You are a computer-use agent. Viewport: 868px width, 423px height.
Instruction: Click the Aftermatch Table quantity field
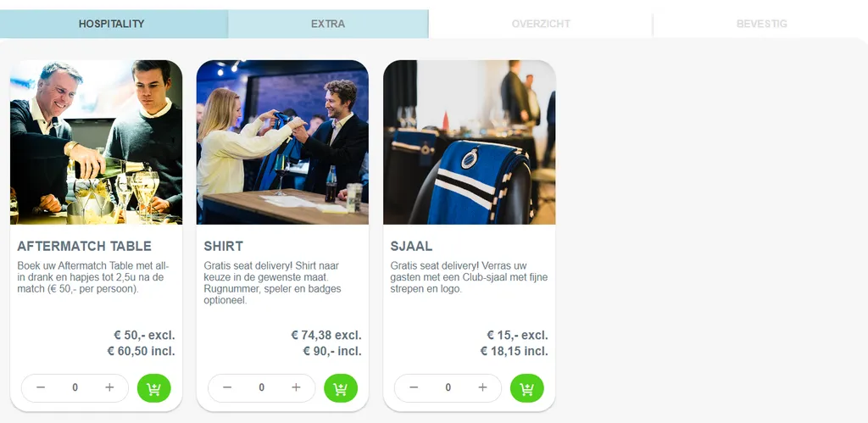75,387
